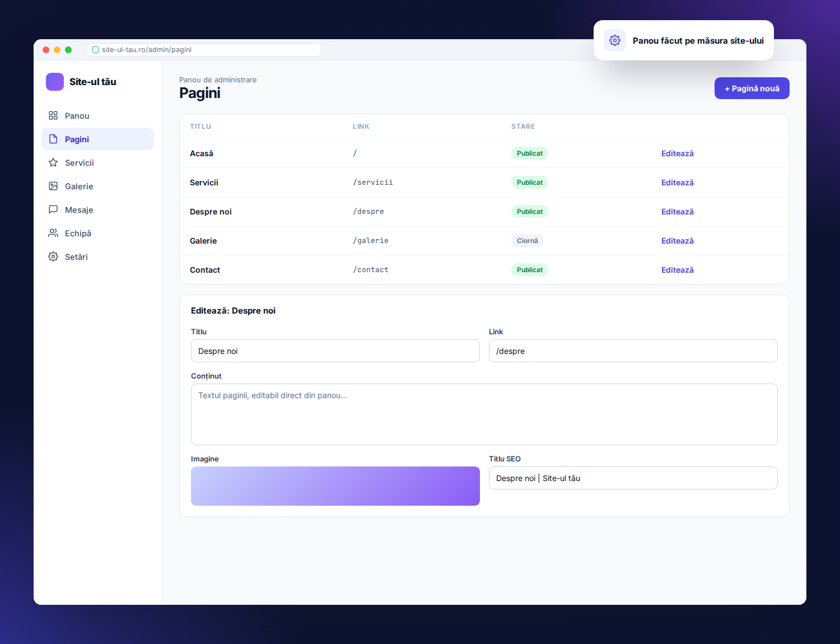Click Editează for the Acasă page
Image resolution: width=840 pixels, height=644 pixels.
(x=677, y=153)
